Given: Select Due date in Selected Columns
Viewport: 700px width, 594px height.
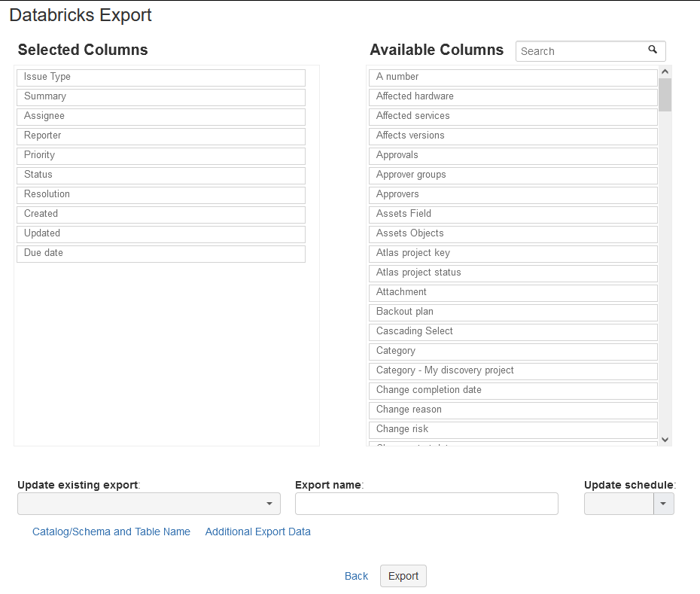Looking at the screenshot, I should [x=161, y=254].
